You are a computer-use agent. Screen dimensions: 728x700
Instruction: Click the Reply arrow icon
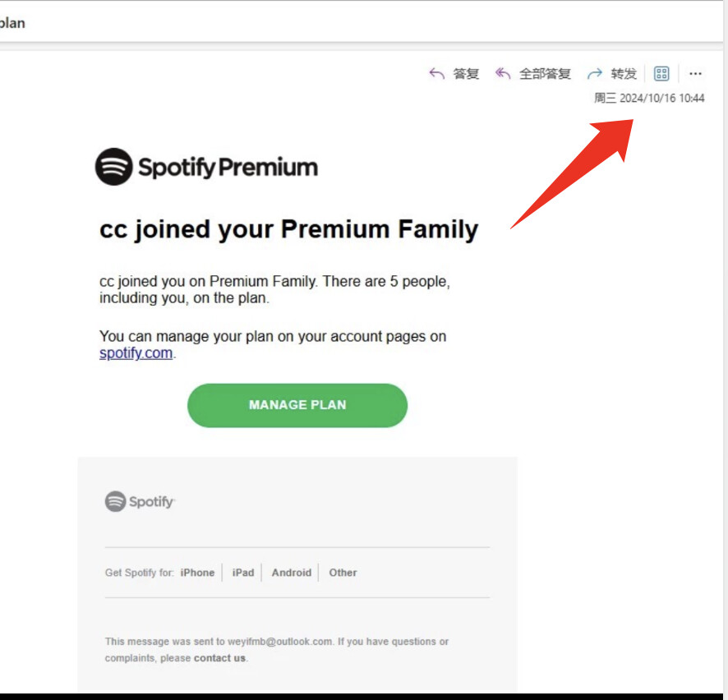point(436,74)
